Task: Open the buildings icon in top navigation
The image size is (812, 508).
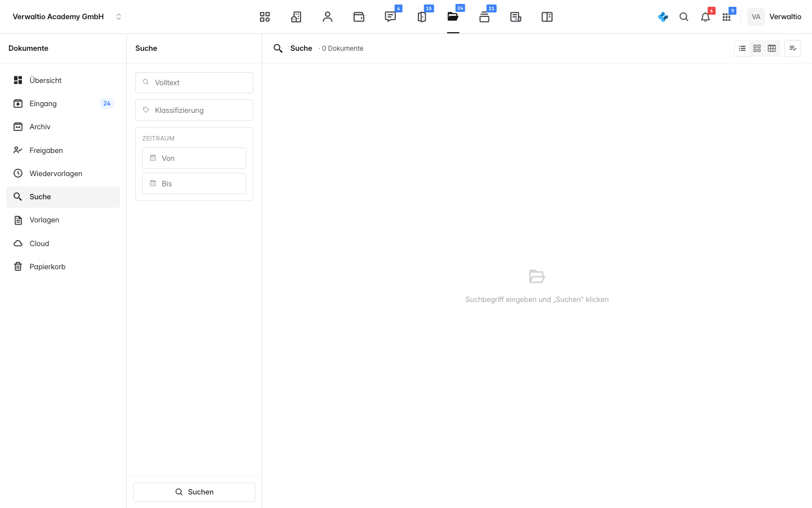Action: pos(296,17)
